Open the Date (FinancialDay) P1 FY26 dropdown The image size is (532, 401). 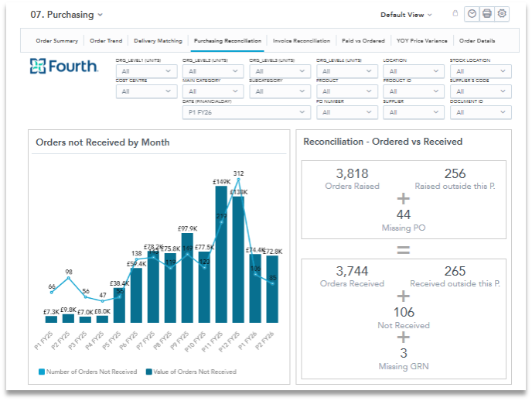(247, 112)
